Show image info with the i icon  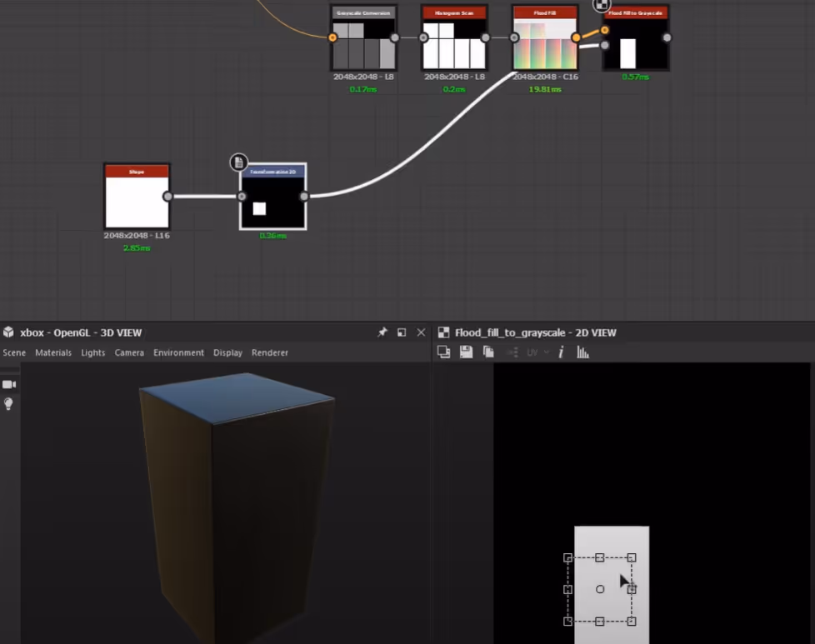[x=561, y=352]
